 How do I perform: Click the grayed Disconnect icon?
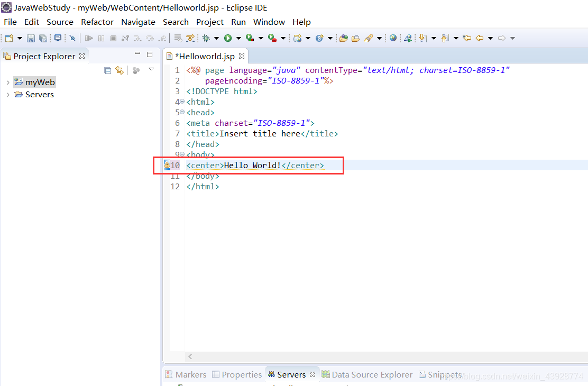[125, 38]
